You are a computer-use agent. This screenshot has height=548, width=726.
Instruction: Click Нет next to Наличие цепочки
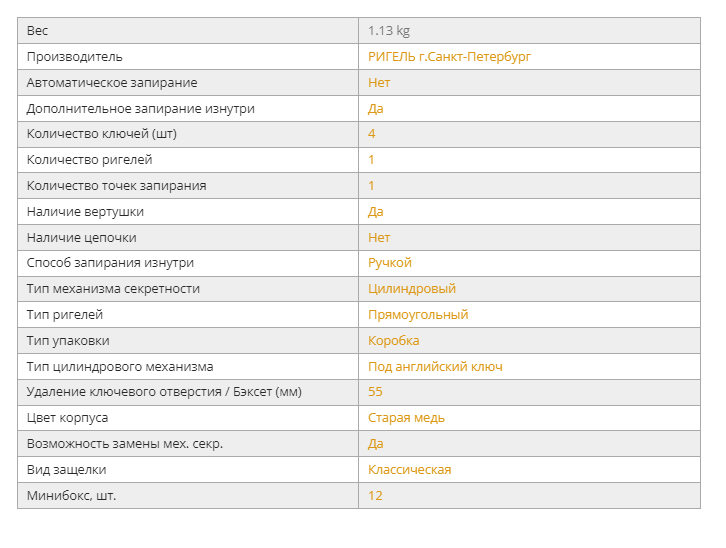tap(379, 238)
